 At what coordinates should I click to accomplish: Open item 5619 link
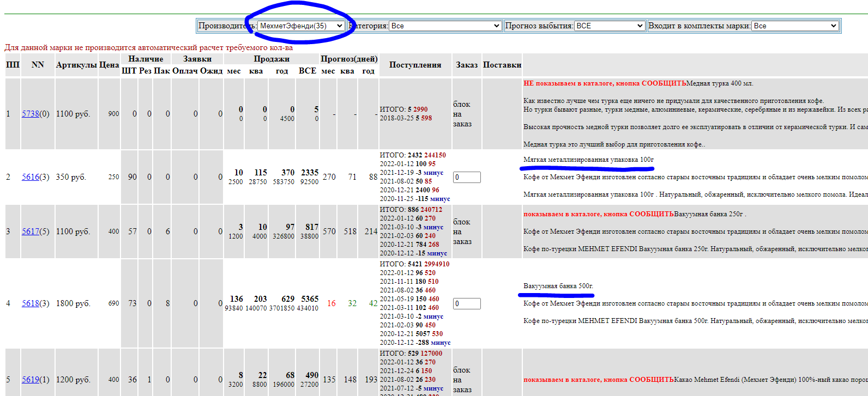[x=31, y=380]
